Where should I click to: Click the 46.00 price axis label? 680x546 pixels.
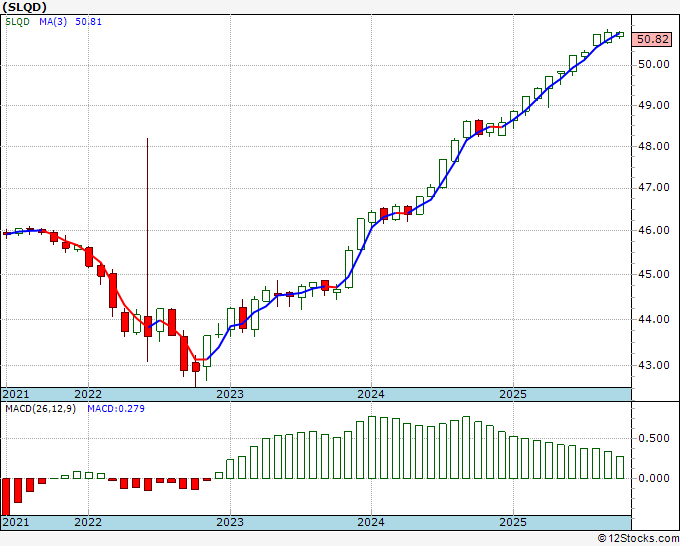653,230
